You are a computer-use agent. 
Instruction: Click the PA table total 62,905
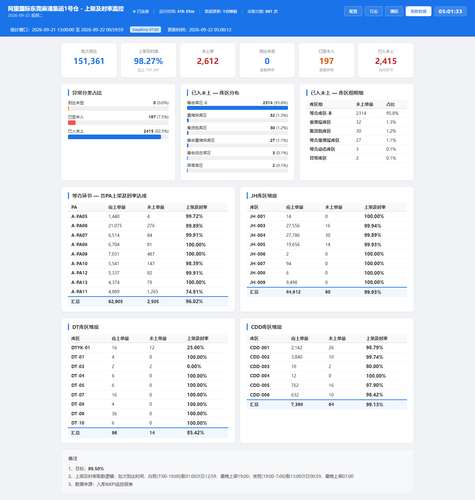coord(115,301)
